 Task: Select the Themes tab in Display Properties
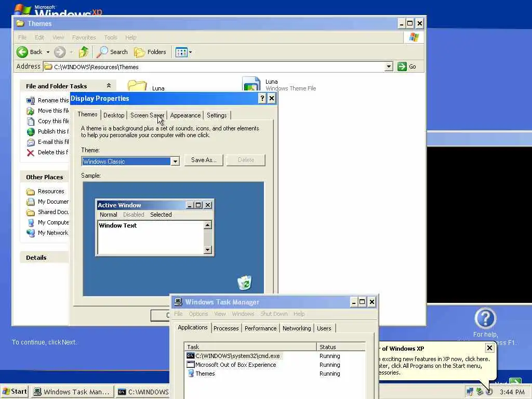87,114
